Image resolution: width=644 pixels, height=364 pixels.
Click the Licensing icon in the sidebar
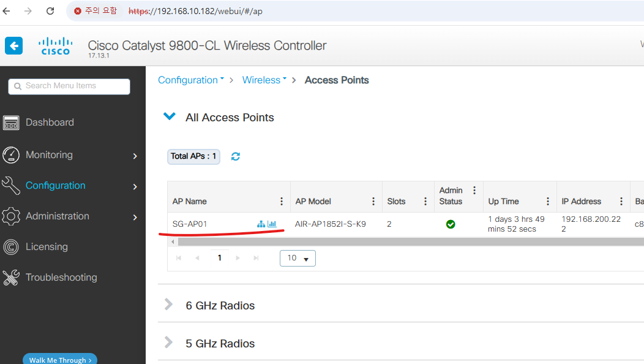(11, 247)
